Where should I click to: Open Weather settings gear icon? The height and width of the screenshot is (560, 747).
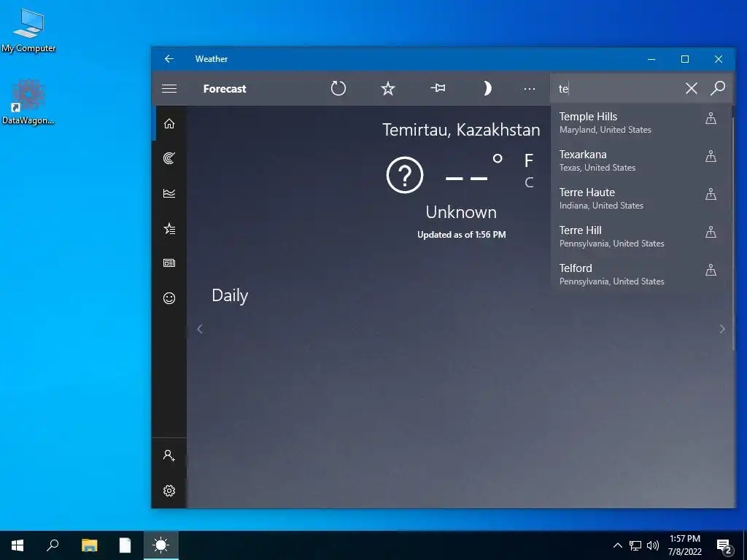[169, 491]
